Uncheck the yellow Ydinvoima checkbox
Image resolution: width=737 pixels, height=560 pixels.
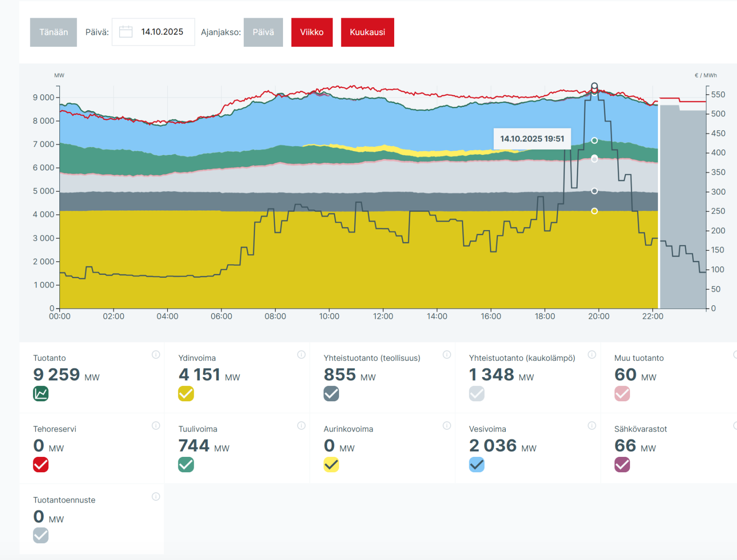(186, 394)
